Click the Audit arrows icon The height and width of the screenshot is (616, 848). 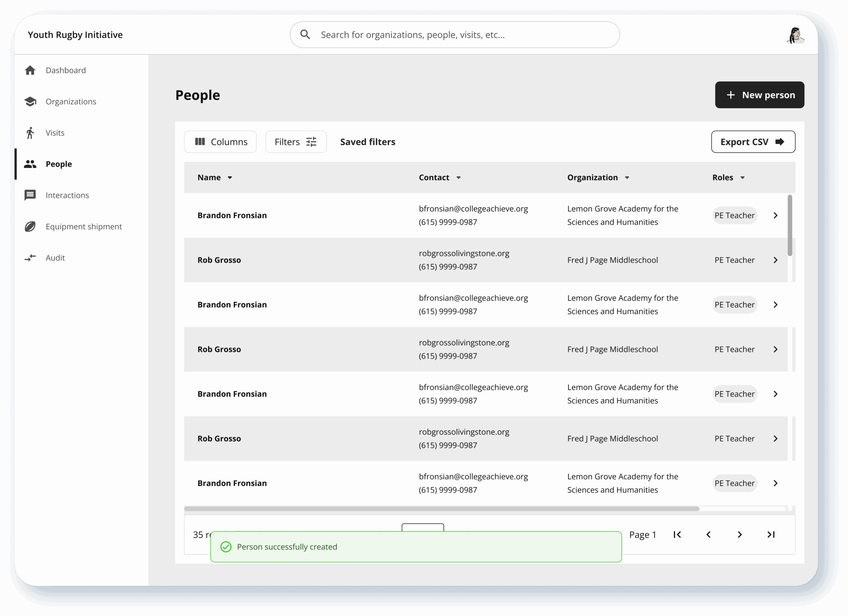pos(30,258)
